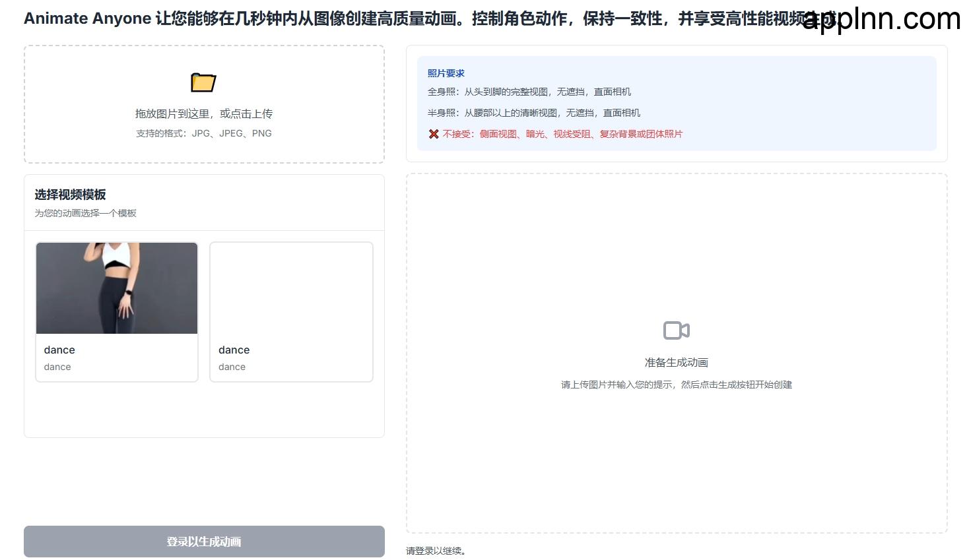967x560 pixels.
Task: Click the 准备生成动画 text
Action: pos(677,362)
